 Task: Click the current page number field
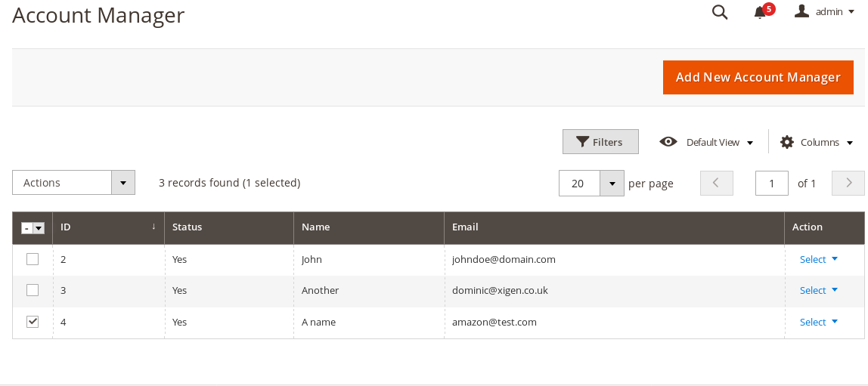(772, 183)
